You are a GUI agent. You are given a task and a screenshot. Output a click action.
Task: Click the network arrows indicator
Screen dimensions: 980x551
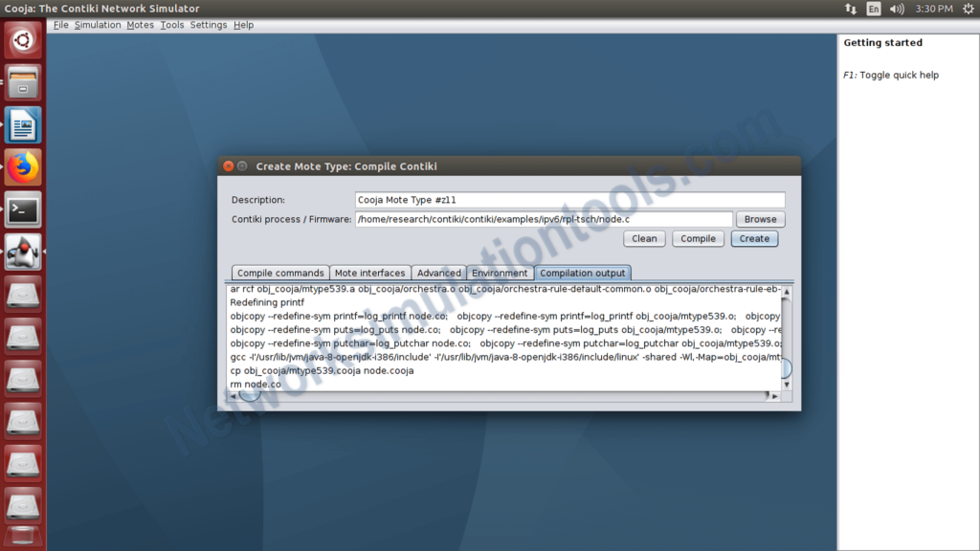click(x=851, y=8)
